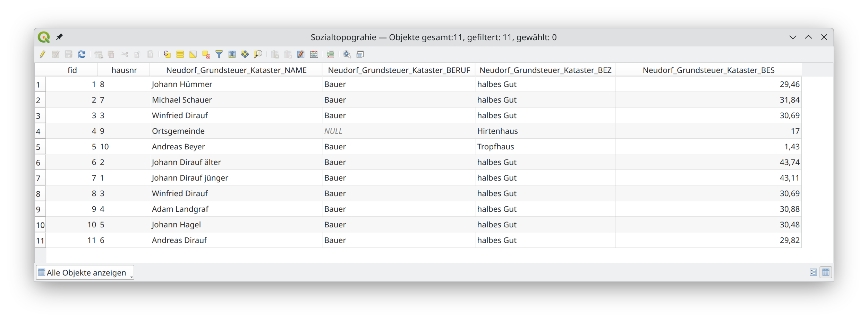Pan map to the selected rows
Viewport: 868px width, 322px height.
click(x=245, y=54)
